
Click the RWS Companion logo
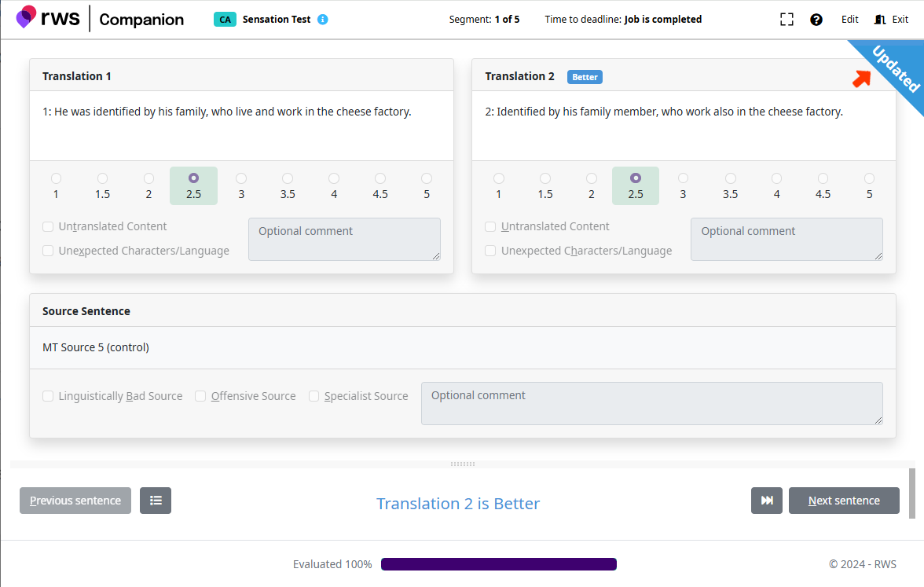click(x=99, y=19)
